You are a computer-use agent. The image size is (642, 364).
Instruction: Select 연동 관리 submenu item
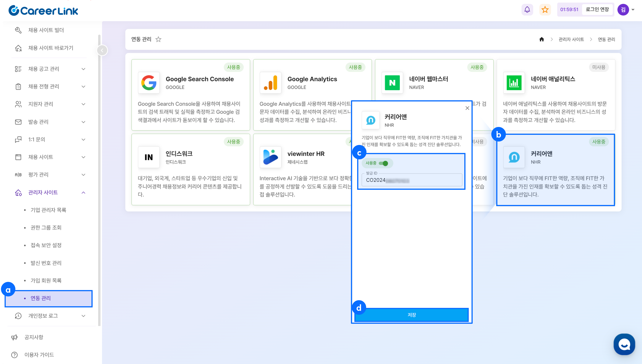point(49,298)
